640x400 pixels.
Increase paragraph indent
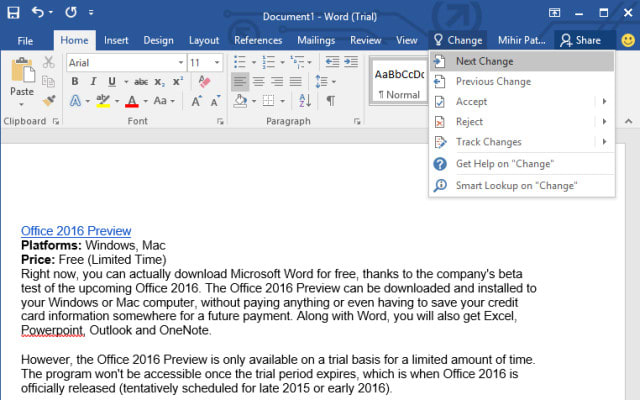point(351,62)
